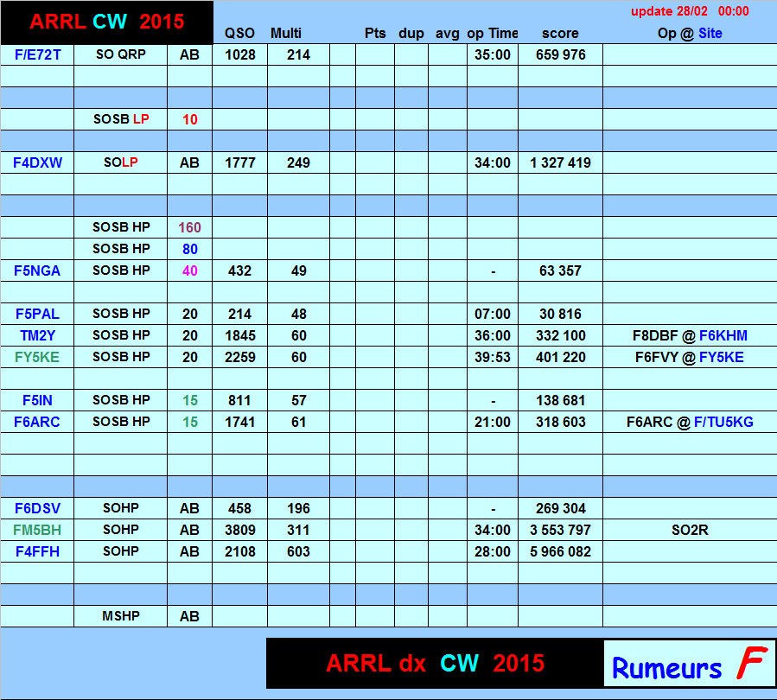The width and height of the screenshot is (777, 700).
Task: Click the QSO count 1777
Action: 239,162
